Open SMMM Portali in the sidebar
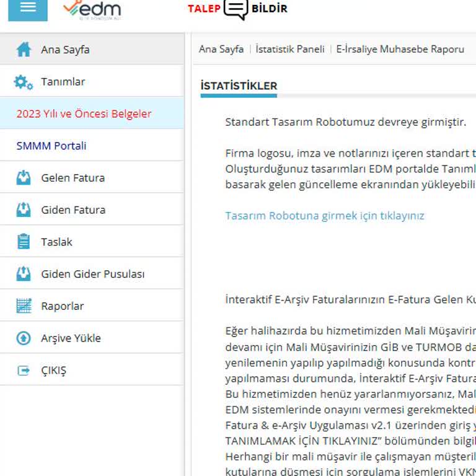Viewport: 476px width, 476px height. (x=92, y=146)
